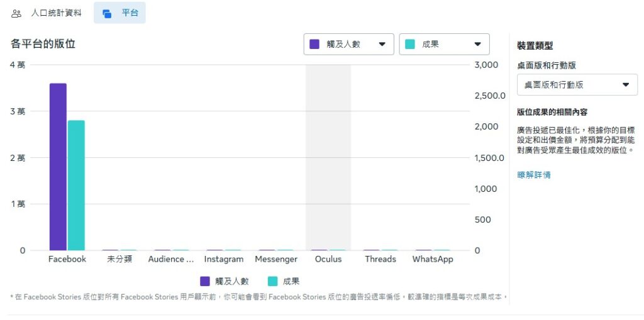Image resolution: width=644 pixels, height=320 pixels.
Task: Toggle 成果 series in chart legend
Action: click(284, 281)
